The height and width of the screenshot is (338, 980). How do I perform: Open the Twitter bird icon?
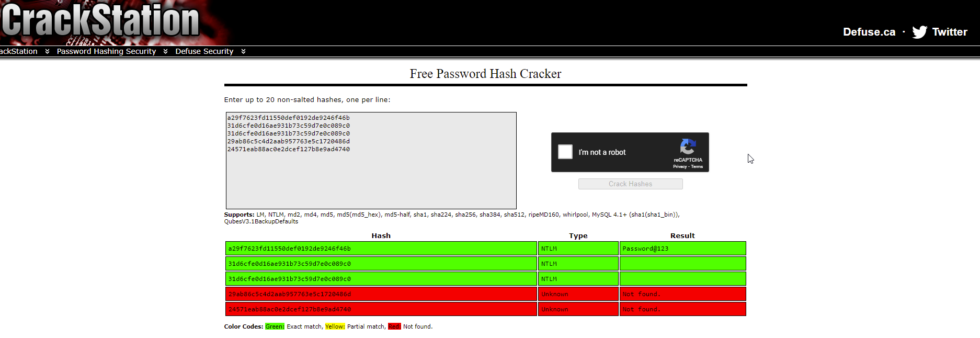pyautogui.click(x=919, y=32)
